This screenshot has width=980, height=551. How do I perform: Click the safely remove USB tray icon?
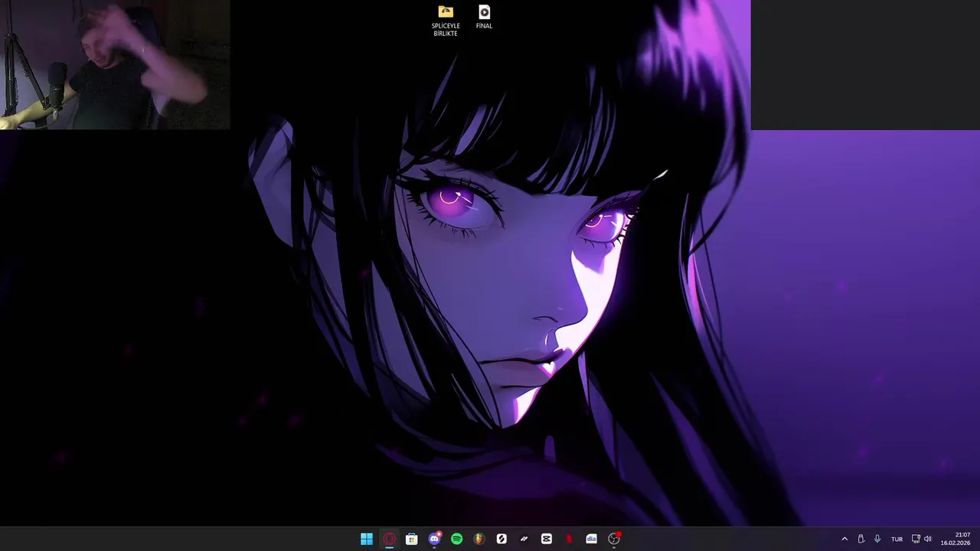861,539
